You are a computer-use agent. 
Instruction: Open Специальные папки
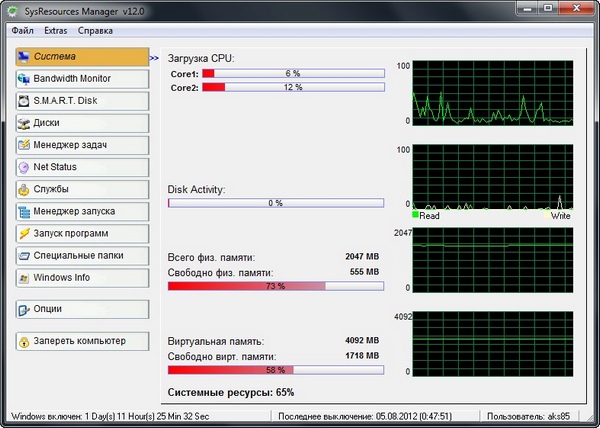click(82, 256)
